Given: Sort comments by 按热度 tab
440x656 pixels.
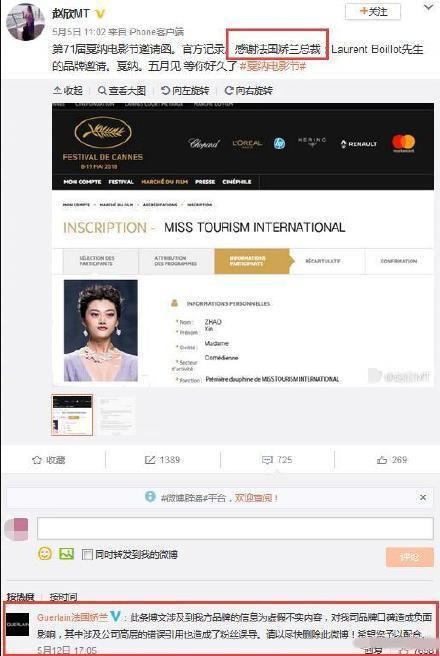Looking at the screenshot, I should 20,597.
